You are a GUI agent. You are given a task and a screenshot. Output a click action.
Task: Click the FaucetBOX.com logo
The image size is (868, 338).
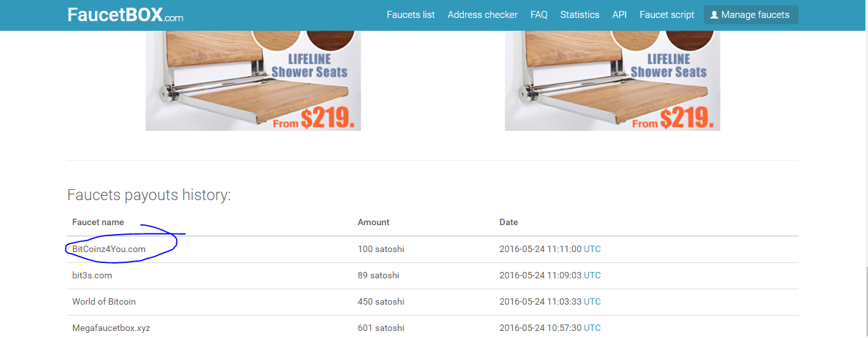125,15
